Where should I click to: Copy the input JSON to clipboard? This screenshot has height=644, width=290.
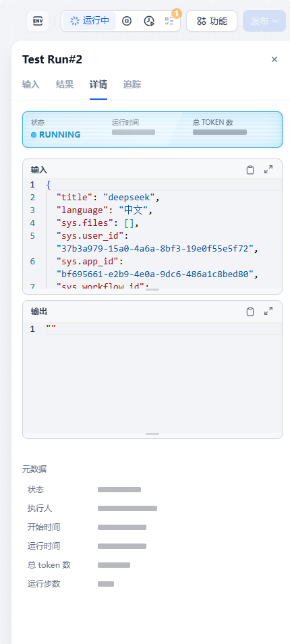point(250,170)
